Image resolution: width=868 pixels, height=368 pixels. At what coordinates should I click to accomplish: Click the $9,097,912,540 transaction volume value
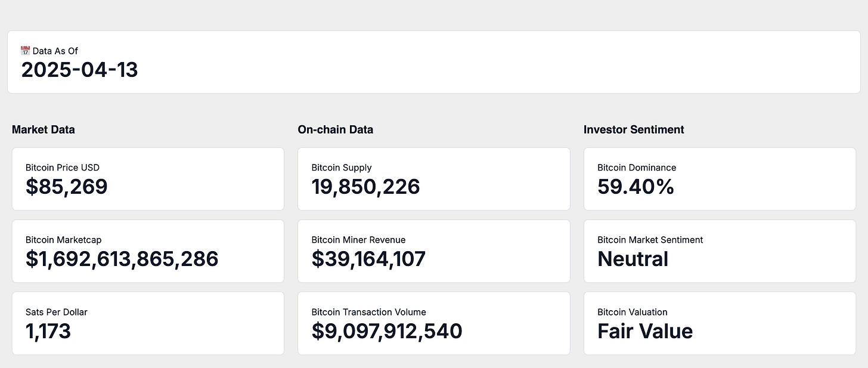387,331
